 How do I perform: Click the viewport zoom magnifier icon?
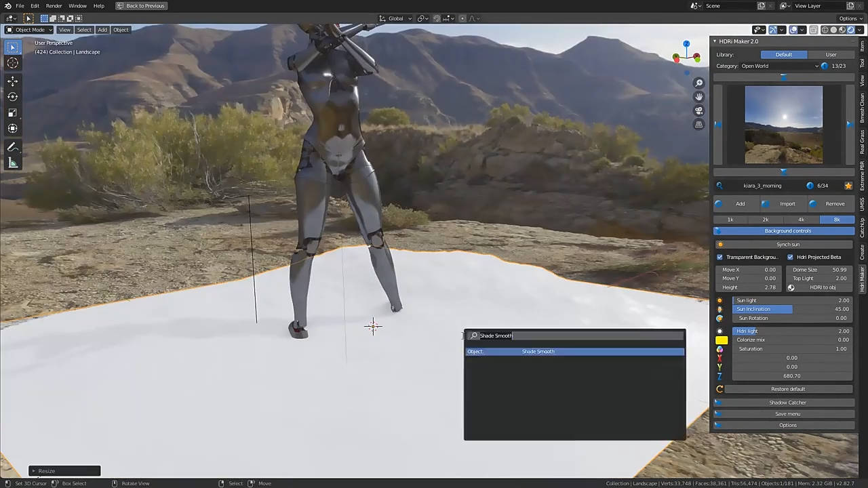coord(699,83)
